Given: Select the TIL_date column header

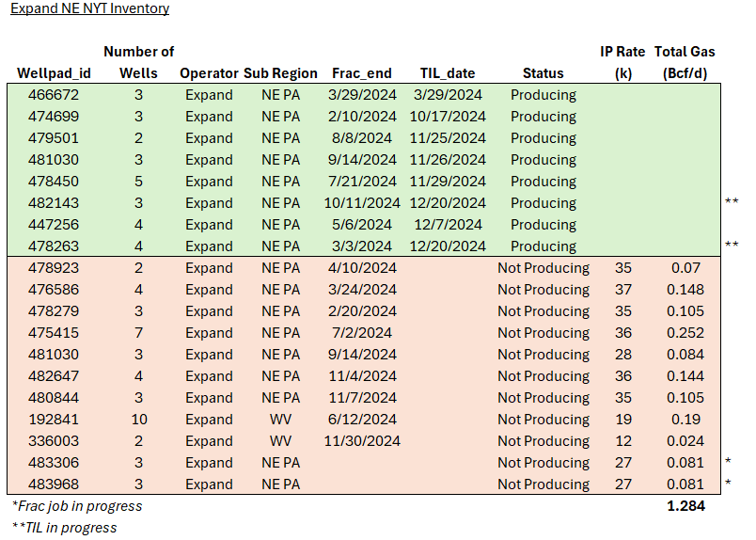Looking at the screenshot, I should click(x=448, y=73).
